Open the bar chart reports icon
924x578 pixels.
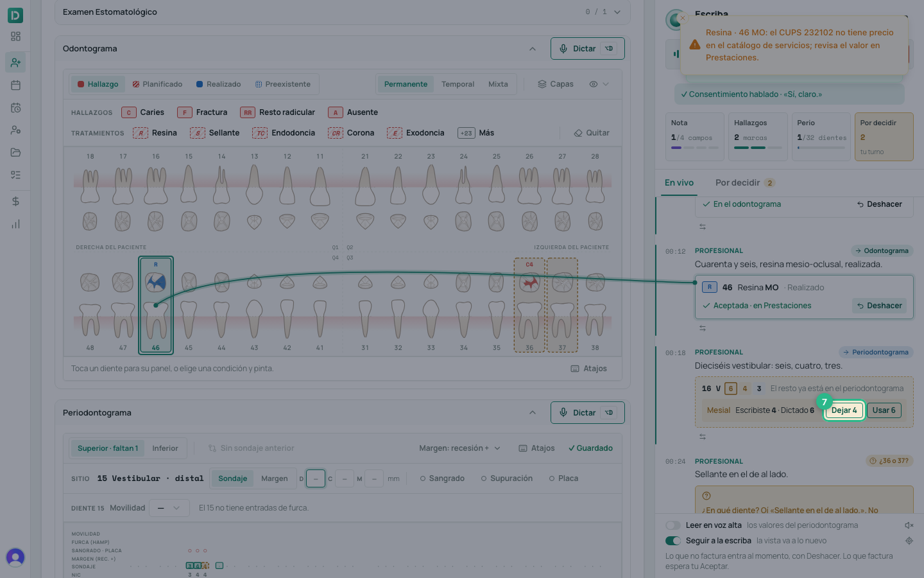point(15,224)
